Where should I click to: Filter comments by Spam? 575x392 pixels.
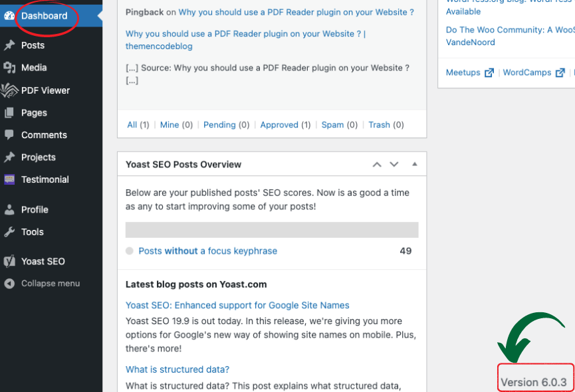tap(332, 125)
